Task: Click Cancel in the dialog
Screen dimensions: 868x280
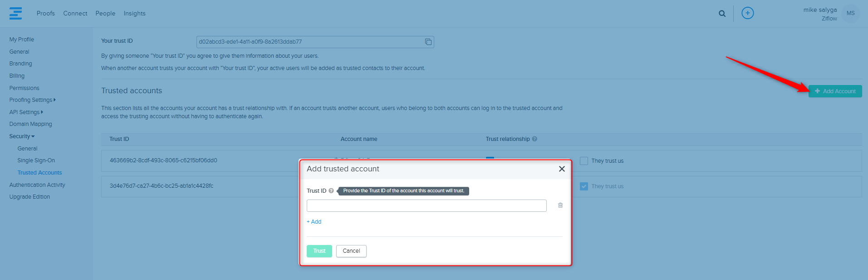Action: coord(351,251)
